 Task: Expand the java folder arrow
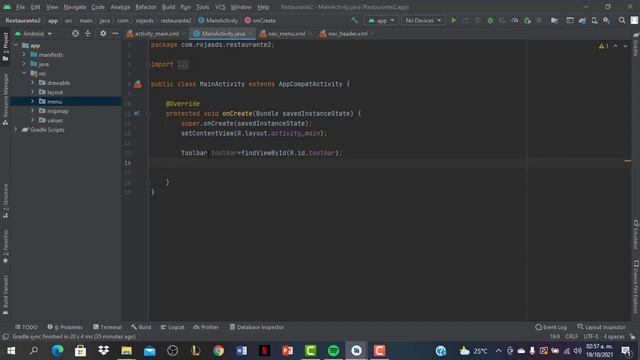(x=24, y=64)
